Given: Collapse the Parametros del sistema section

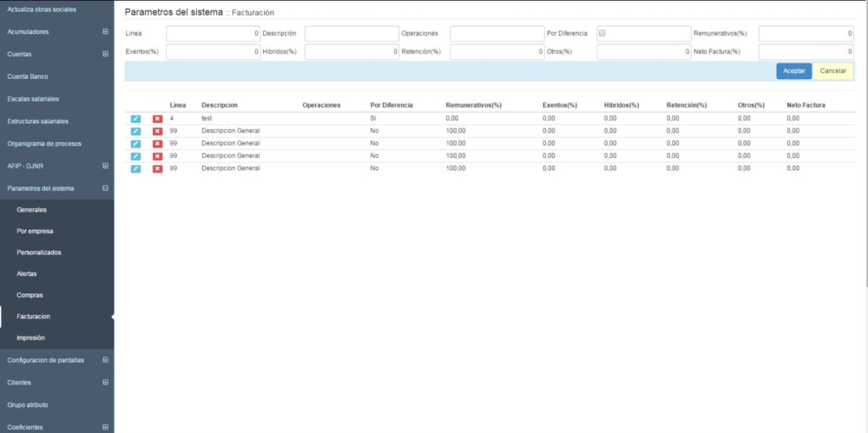Looking at the screenshot, I should tap(105, 188).
